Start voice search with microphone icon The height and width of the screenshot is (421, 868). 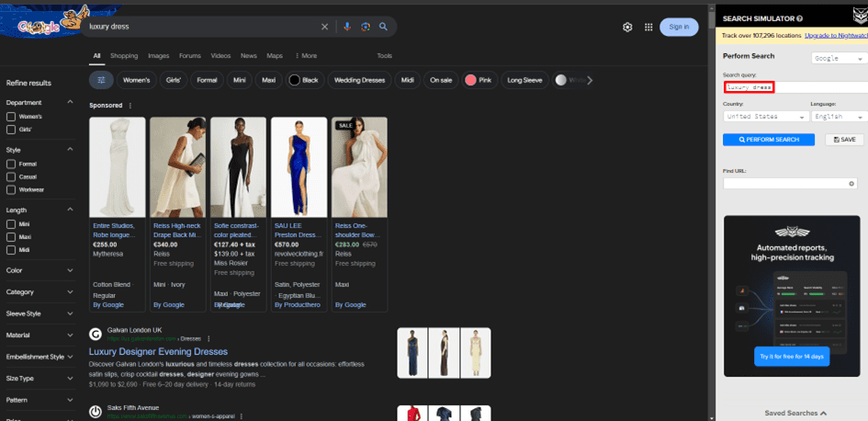347,27
